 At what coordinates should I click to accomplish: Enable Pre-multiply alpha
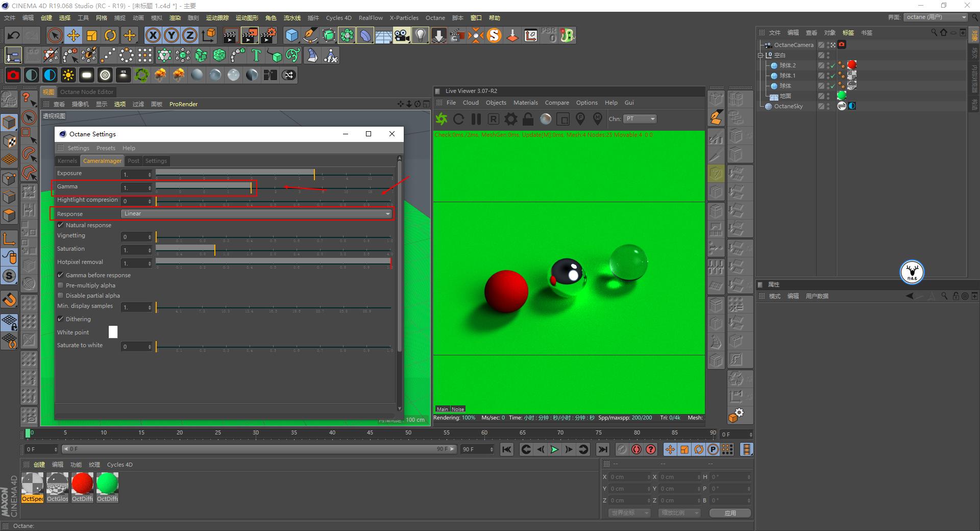coord(60,285)
